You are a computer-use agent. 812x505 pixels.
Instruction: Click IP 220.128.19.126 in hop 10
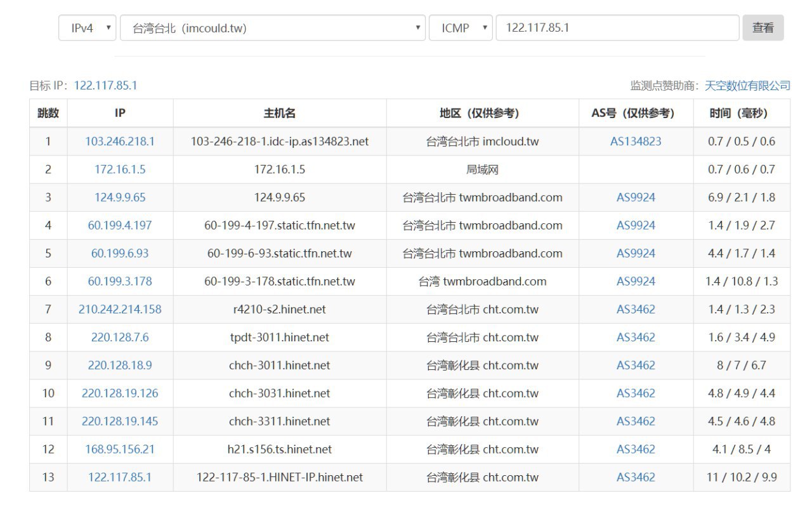[120, 393]
